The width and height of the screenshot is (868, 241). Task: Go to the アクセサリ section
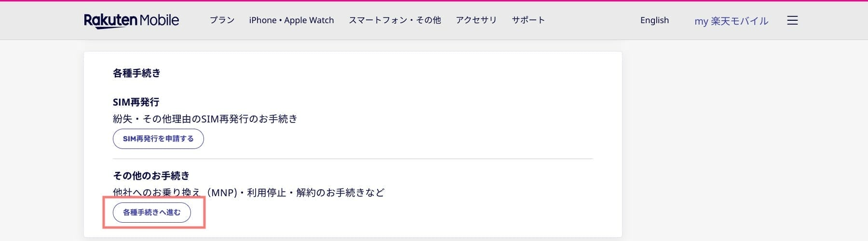click(x=476, y=20)
